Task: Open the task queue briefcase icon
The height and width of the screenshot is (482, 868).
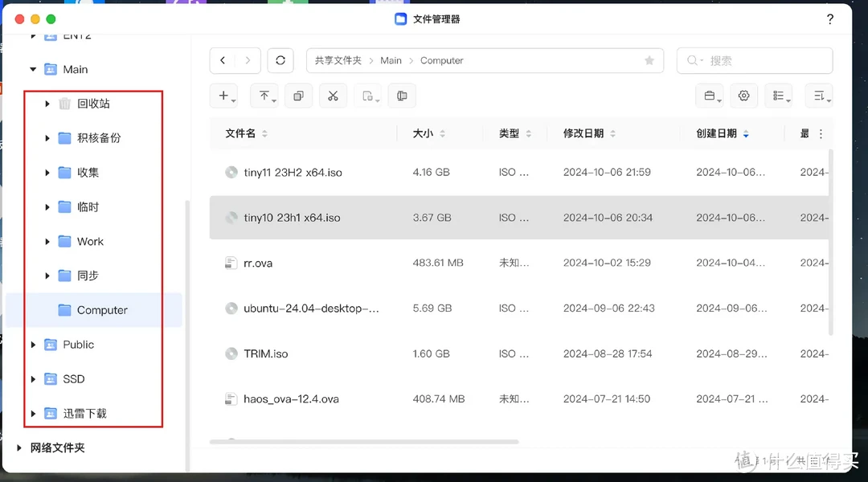Action: point(709,95)
